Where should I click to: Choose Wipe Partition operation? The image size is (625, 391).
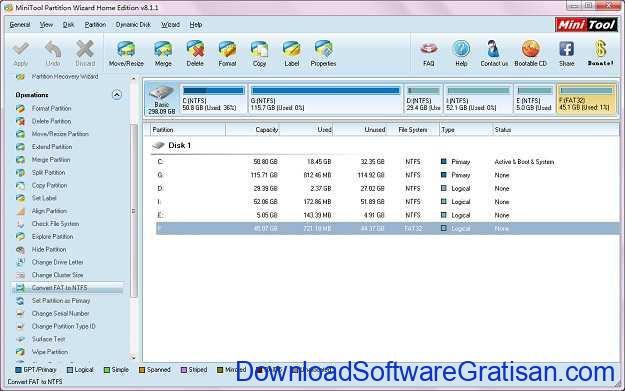tap(50, 352)
